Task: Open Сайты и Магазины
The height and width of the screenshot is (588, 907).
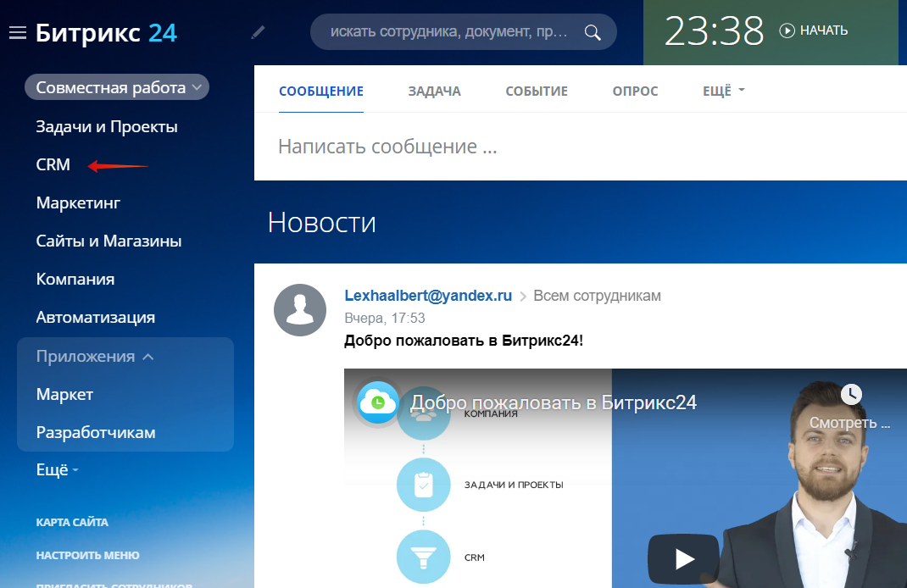Action: (x=109, y=241)
